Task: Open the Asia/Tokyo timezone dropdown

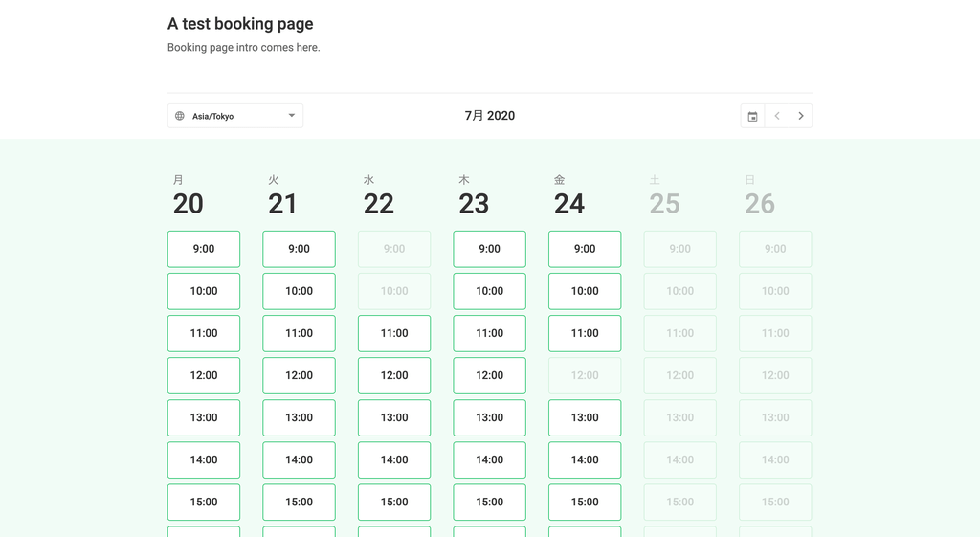Action: 235,116
